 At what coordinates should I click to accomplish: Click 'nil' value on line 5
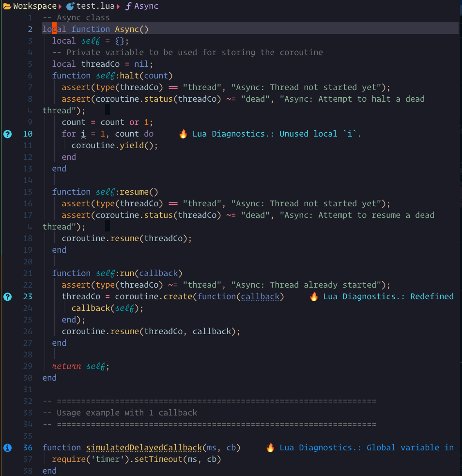coord(141,64)
